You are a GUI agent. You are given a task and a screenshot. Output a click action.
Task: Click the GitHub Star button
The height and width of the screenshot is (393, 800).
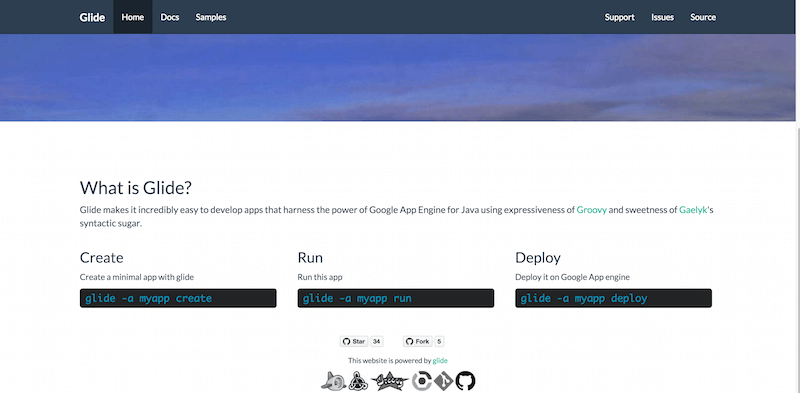[x=354, y=341]
